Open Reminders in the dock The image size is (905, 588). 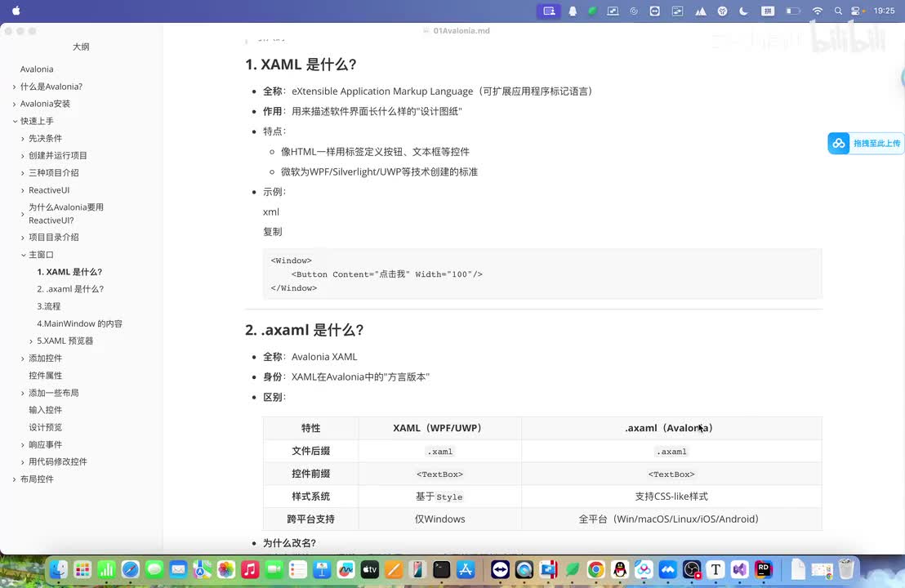click(298, 570)
